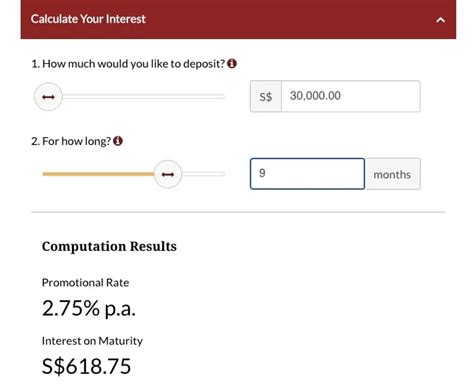Click the 2.75% p.a. rate value

pos(89,308)
